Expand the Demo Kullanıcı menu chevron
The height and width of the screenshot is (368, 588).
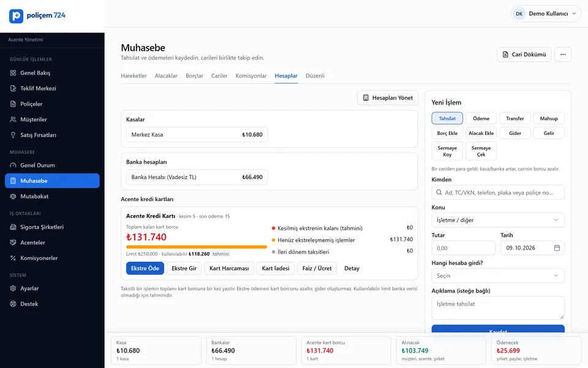tap(574, 14)
